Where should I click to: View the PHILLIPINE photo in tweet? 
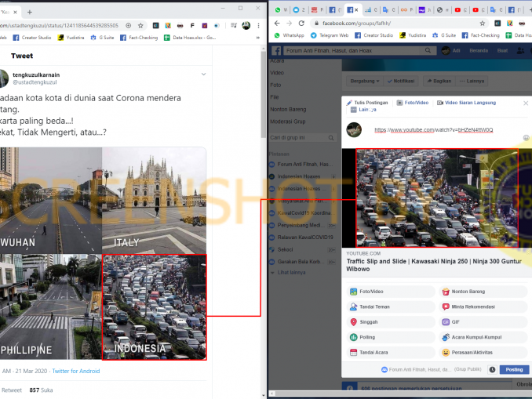50,307
